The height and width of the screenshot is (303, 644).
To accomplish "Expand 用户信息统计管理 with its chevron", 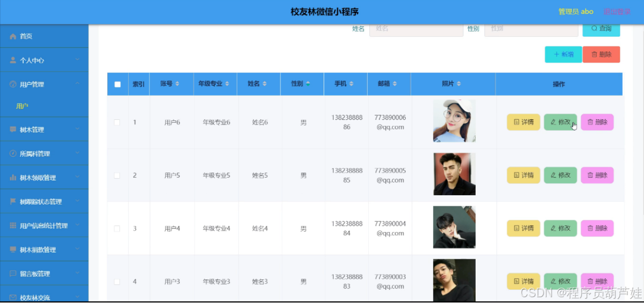I will [x=77, y=225].
